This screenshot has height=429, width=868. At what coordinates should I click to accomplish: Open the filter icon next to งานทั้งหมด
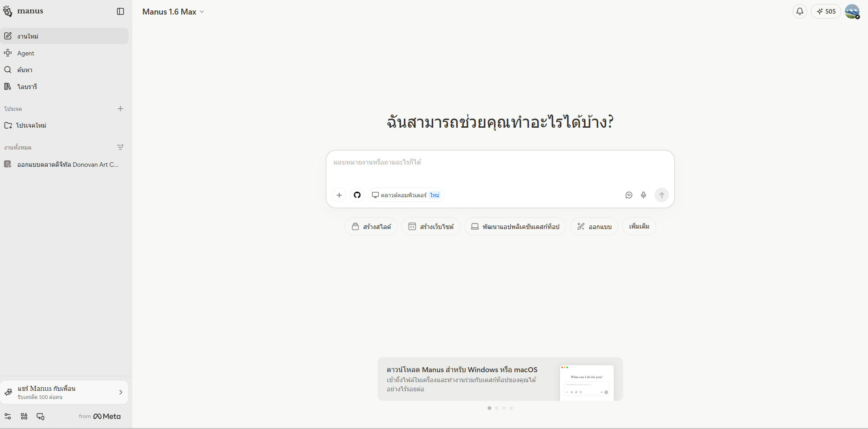(x=120, y=147)
